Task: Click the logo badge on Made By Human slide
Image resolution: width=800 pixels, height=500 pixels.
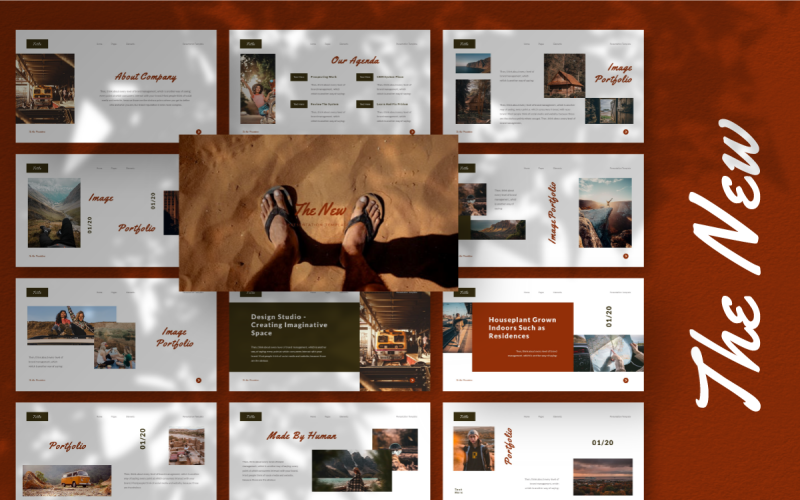Action: [x=251, y=416]
